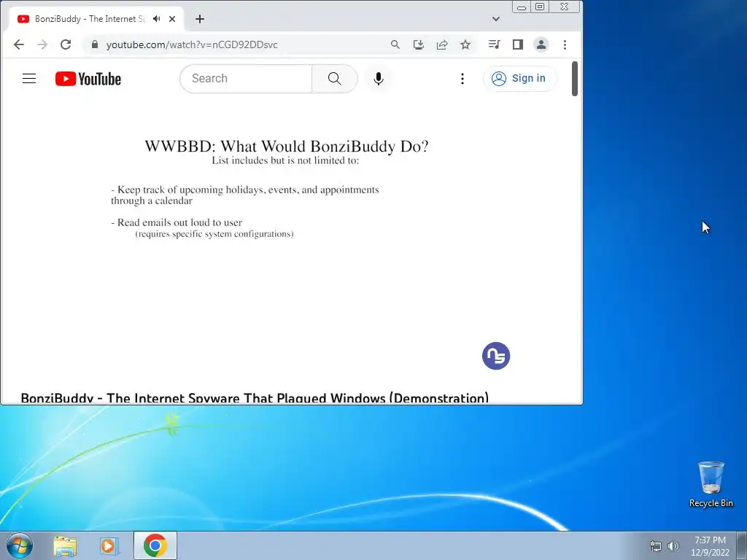Search with your voice microphone icon

pyautogui.click(x=379, y=79)
